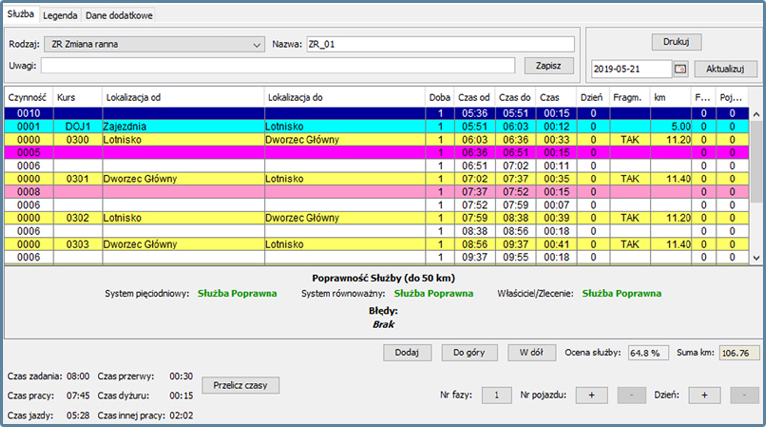Viewport: 766px width, 427px height.
Task: Click the Do góry button
Action: click(469, 352)
